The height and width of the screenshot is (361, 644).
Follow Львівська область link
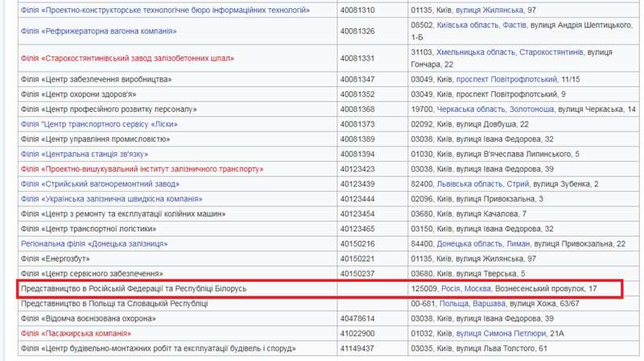pyautogui.click(x=469, y=184)
